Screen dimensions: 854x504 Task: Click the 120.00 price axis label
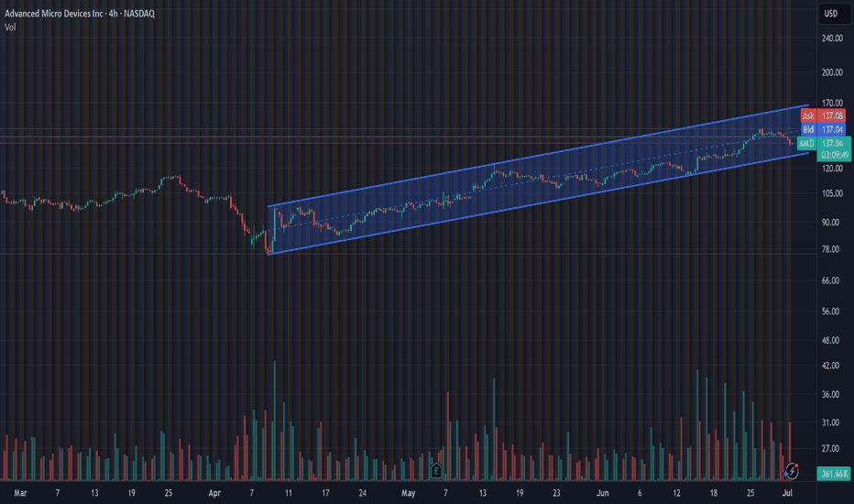(832, 169)
